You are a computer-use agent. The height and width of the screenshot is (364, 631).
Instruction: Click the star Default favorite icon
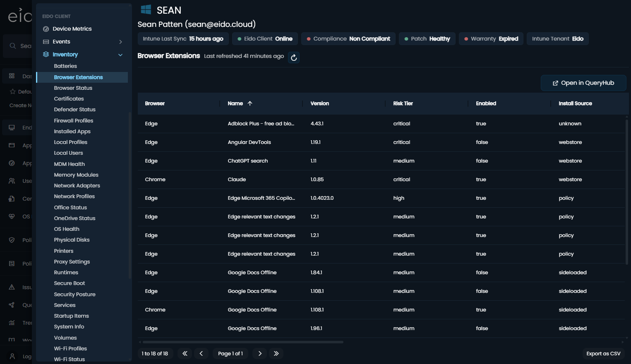tap(13, 91)
